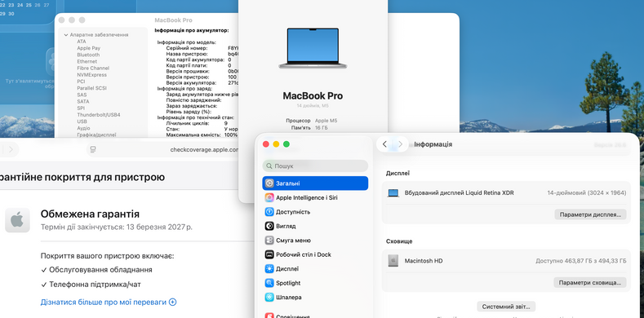Select Ethernet in System Report sidebar
This screenshot has height=318, width=644.
(x=87, y=61)
